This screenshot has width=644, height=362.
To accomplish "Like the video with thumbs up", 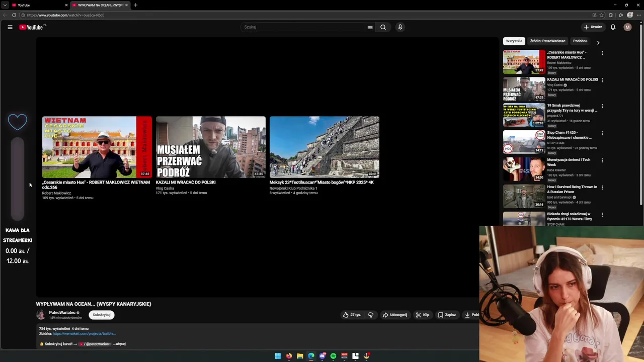I will click(x=352, y=315).
